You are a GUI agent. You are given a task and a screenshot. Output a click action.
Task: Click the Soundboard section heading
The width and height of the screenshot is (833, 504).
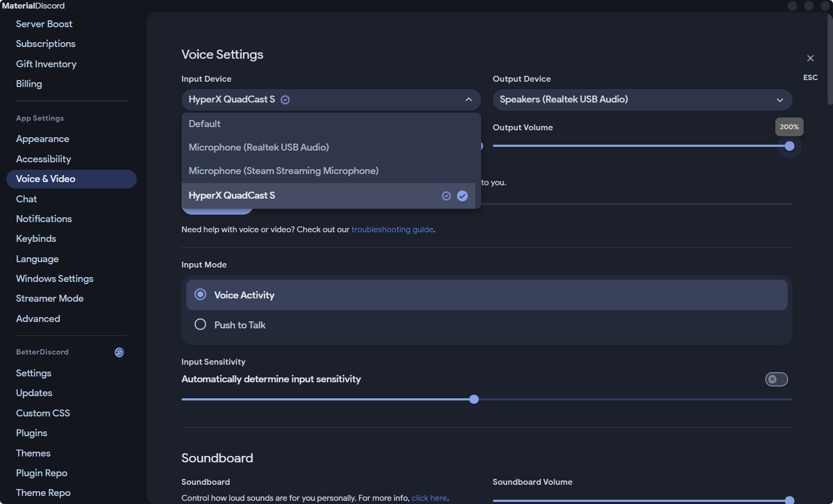(x=217, y=458)
